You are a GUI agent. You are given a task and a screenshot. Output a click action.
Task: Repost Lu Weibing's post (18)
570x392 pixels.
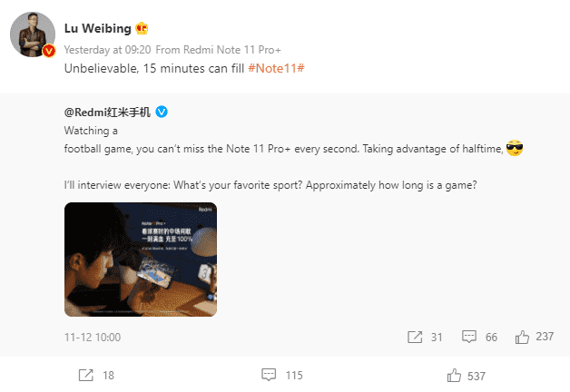(96, 375)
